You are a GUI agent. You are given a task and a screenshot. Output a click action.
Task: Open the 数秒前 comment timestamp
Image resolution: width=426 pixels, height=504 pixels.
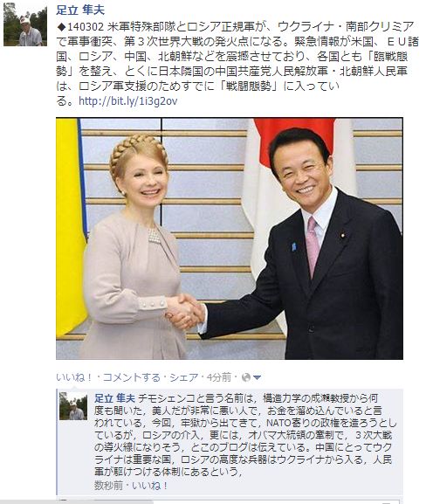(108, 485)
